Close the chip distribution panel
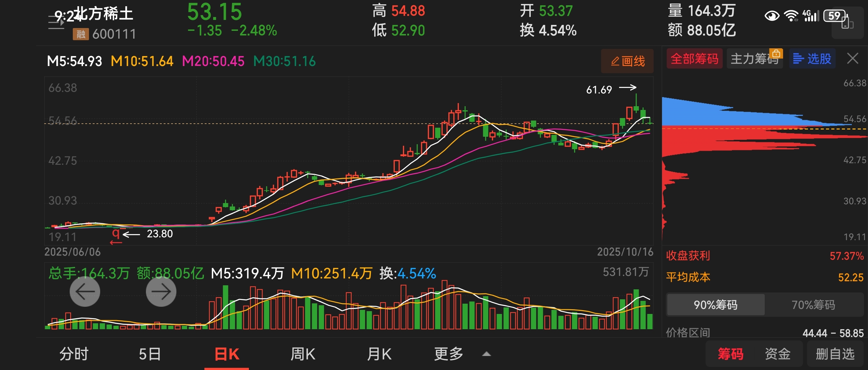Viewport: 868px width, 370px height. (852, 59)
